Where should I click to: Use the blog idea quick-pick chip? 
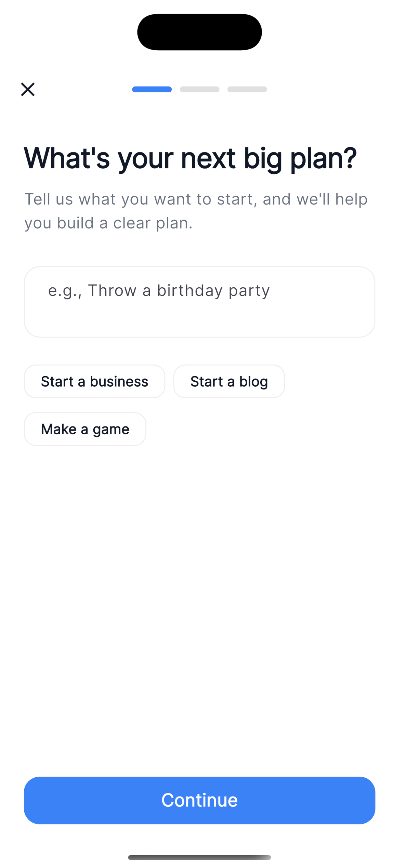(x=229, y=381)
